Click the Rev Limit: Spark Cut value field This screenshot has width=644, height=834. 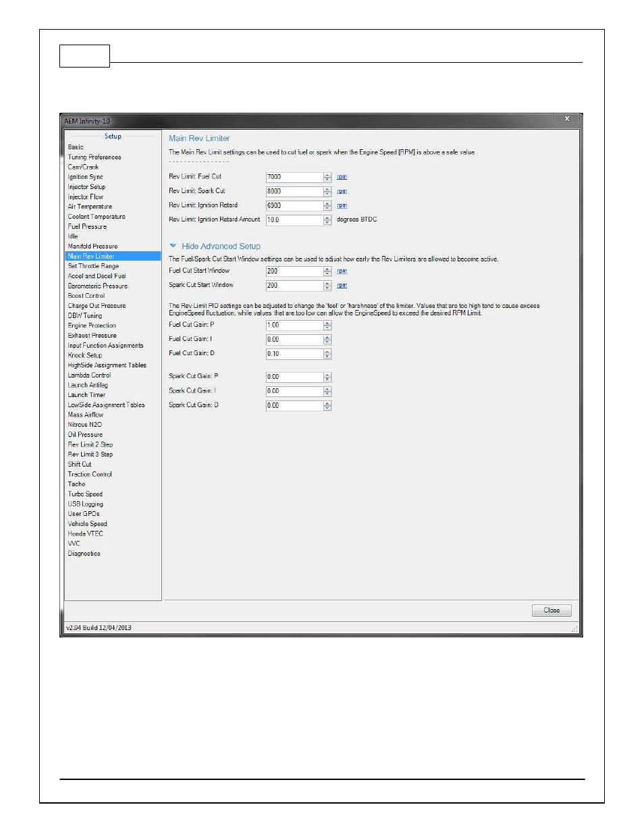[x=294, y=191]
